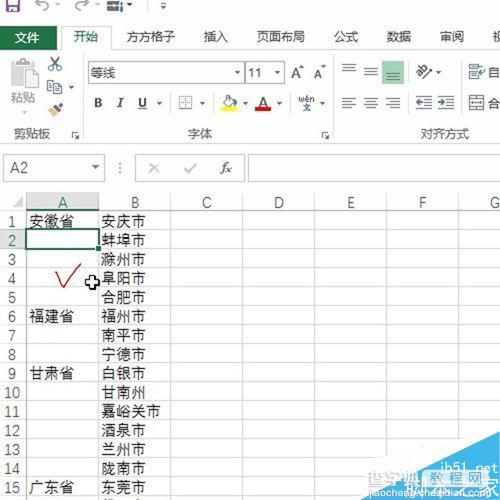The image size is (500, 500).
Task: Toggle Underline formatting
Action: [142, 103]
